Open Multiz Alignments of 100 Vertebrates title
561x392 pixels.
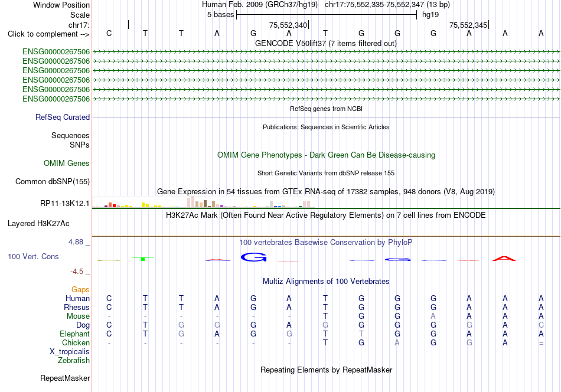click(x=326, y=282)
